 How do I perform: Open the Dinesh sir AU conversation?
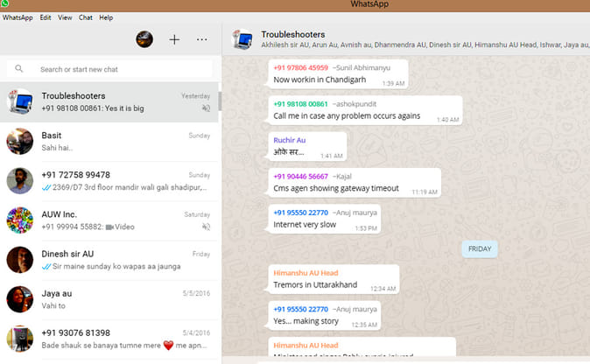[114, 258]
